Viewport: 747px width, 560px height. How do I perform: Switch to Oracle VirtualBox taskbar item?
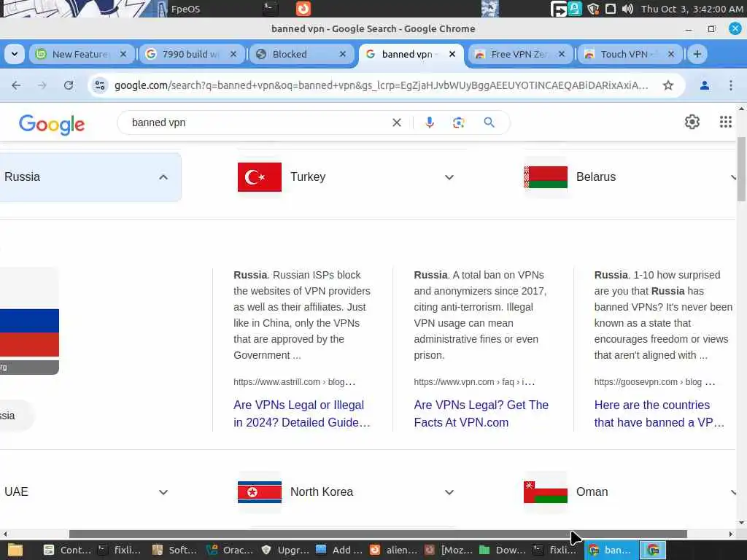point(230,550)
